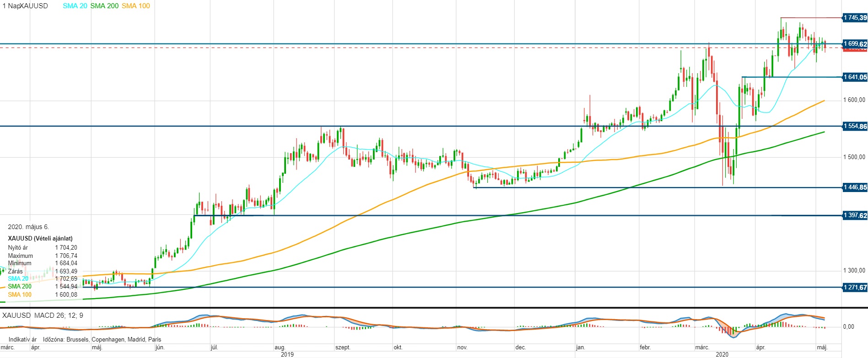Image resolution: width=868 pixels, height=358 pixels.
Task: Click the jan. month label on time axis
Action: pos(580,347)
